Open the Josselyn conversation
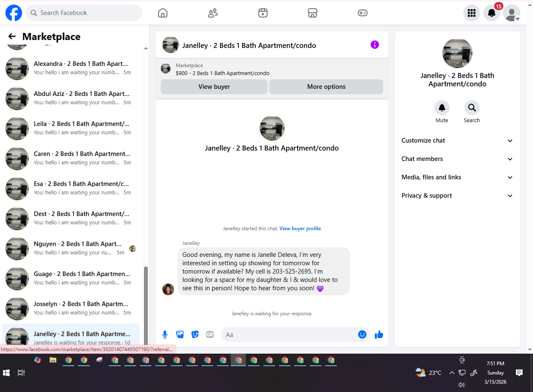This screenshot has width=533, height=392. coord(71,309)
